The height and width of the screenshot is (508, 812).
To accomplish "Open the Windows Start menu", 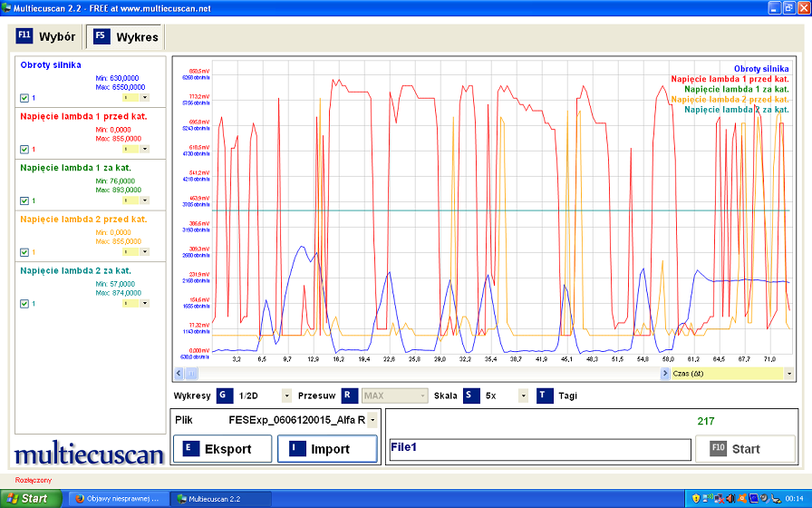I will tap(31, 498).
